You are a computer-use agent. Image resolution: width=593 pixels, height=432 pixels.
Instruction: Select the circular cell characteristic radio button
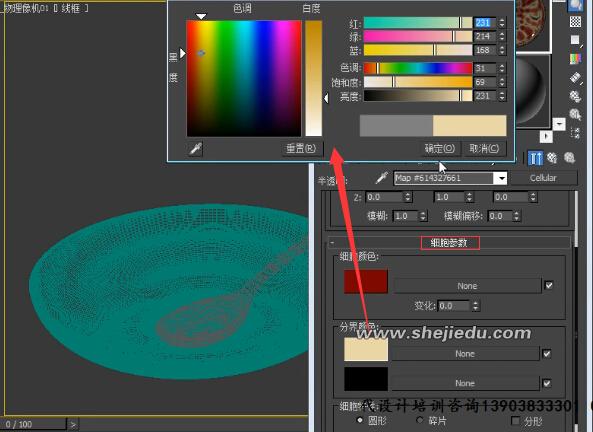[x=360, y=420]
